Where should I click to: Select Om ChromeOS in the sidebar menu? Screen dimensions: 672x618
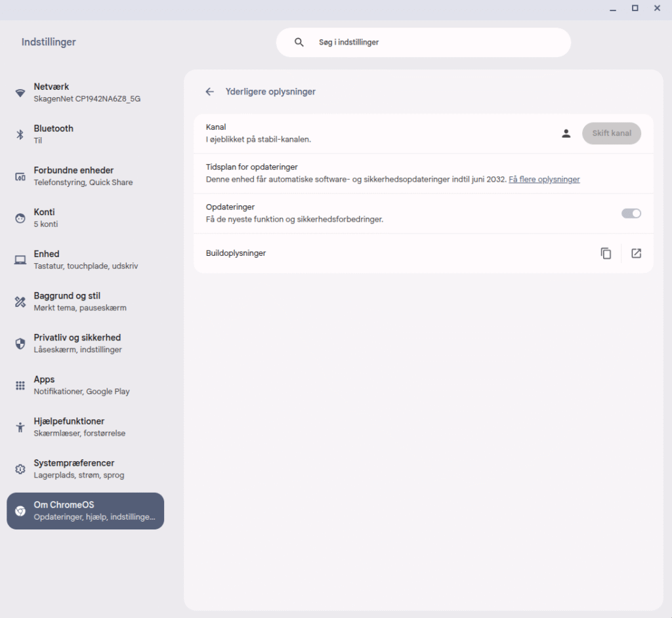(85, 510)
